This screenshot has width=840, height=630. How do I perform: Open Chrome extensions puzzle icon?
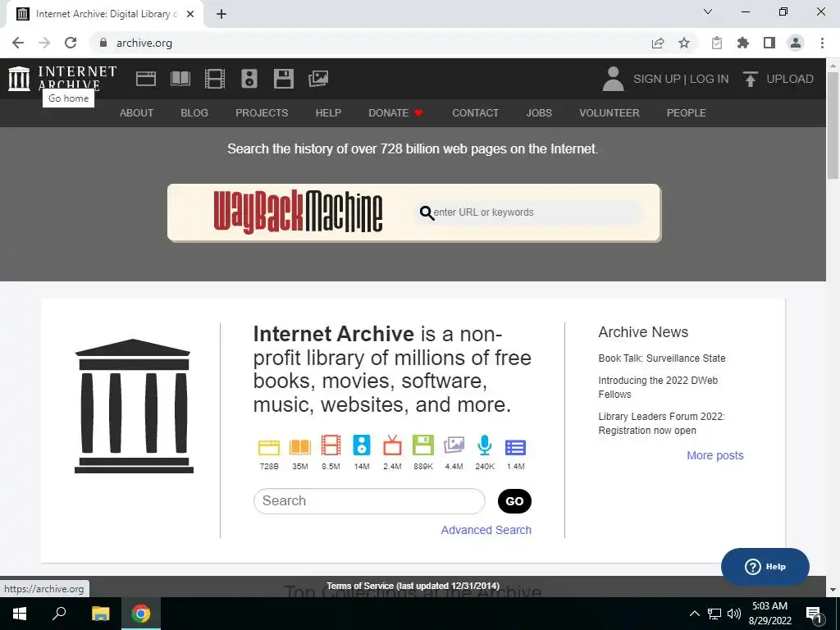[743, 43]
